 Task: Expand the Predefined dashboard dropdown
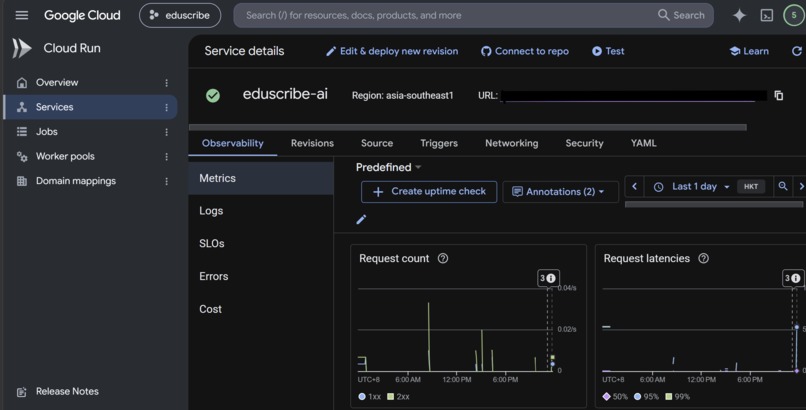pyautogui.click(x=389, y=167)
